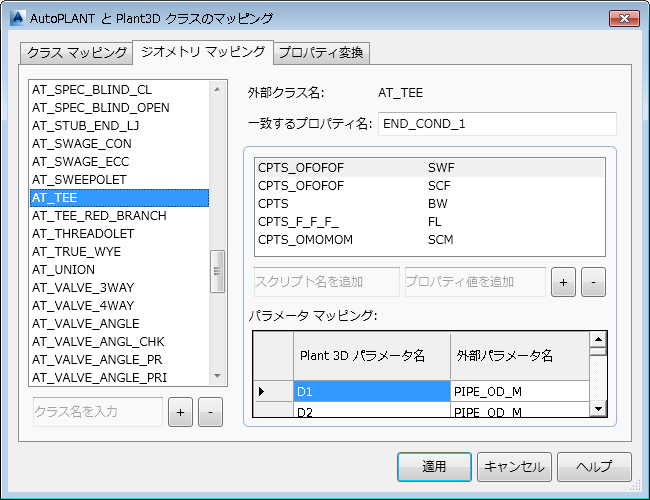Switch to the クラス マッピング tab
Image resolution: width=650 pixels, height=500 pixels.
tap(76, 53)
